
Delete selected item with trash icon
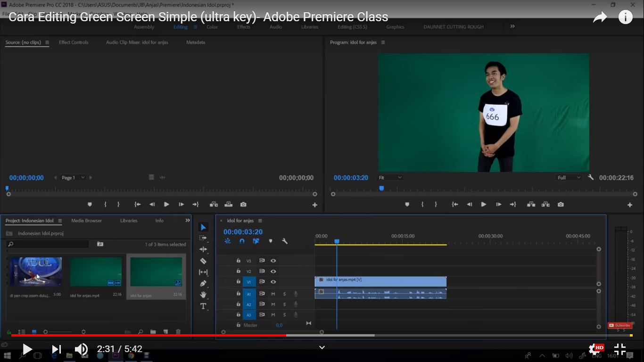178,332
